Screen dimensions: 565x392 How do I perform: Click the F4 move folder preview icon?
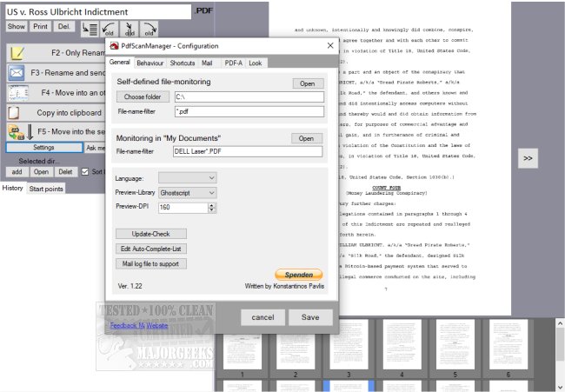click(x=18, y=93)
